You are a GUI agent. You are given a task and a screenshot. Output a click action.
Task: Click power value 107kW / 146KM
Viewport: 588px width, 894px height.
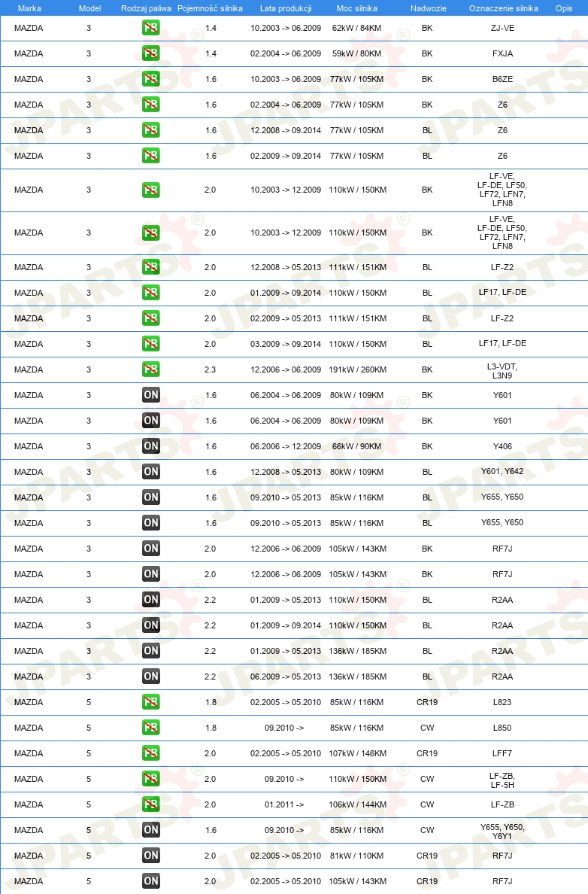point(357,754)
